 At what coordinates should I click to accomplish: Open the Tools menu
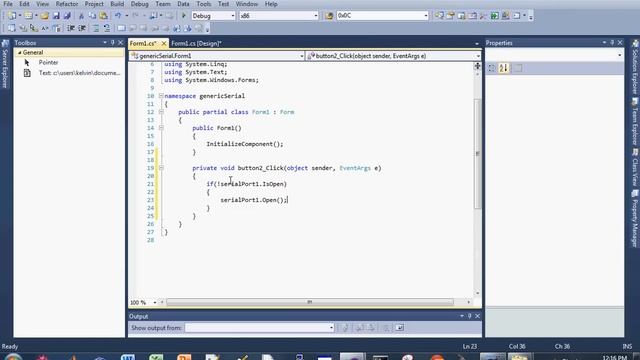(204, 4)
